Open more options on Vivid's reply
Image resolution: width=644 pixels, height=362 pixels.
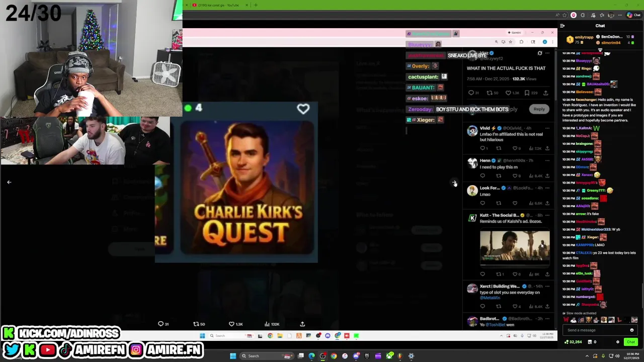tap(547, 128)
